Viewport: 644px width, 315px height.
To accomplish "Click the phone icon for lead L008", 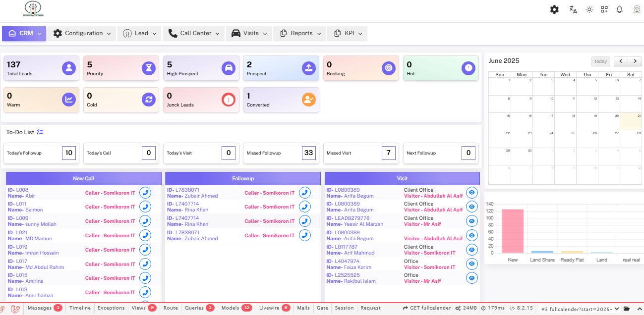I will click(145, 193).
